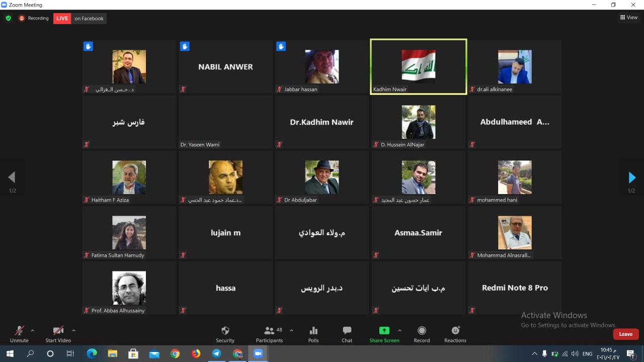Screen dimensions: 644x362
Task: Select Kadhim Nwair's Iraq flag tile
Action: pyautogui.click(x=419, y=66)
